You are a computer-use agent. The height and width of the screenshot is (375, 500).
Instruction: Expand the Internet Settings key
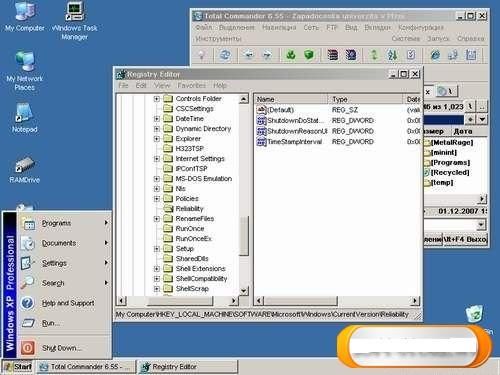157,159
